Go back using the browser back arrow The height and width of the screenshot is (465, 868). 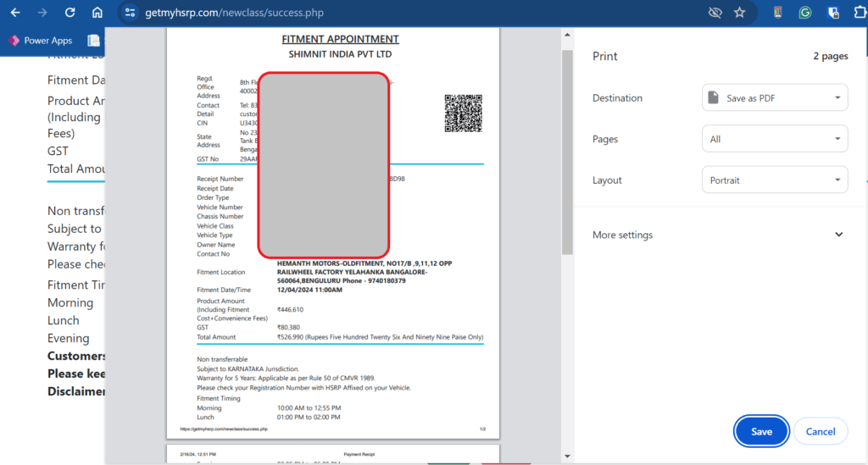[15, 12]
